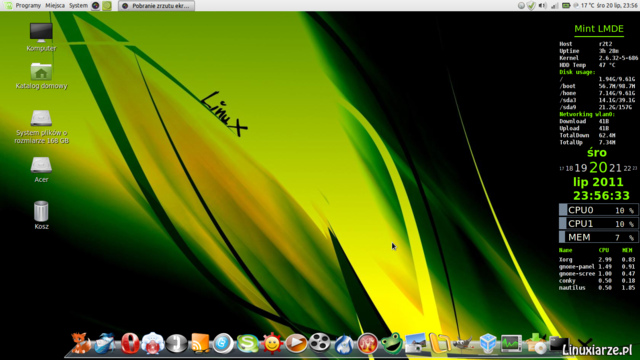Select the 168 GB filesystem drive icon
The height and width of the screenshot is (360, 640).
(41, 127)
